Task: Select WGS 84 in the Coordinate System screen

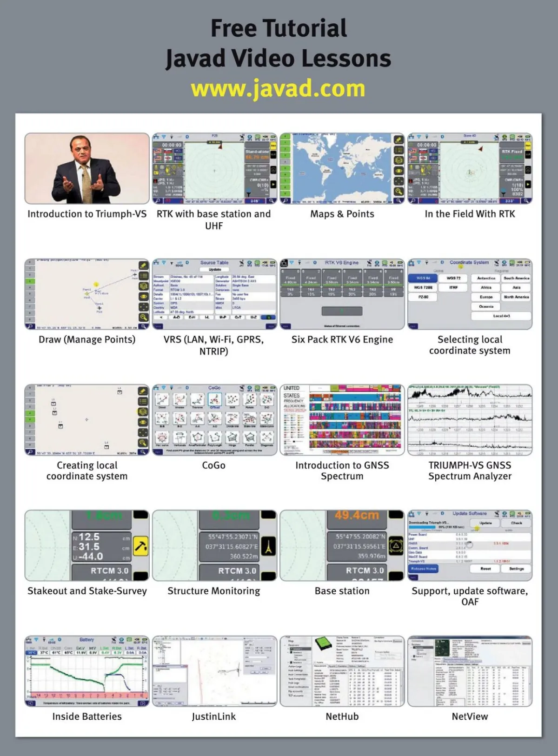Action: coord(423,278)
